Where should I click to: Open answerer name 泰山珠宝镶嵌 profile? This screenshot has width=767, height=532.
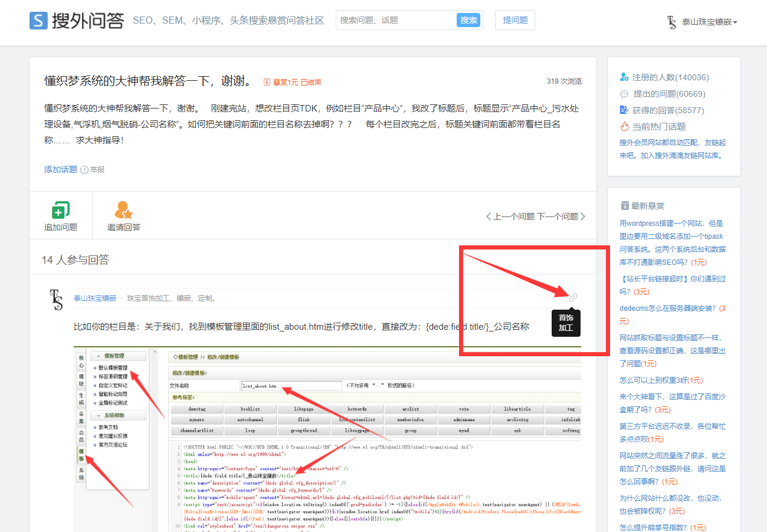(95, 298)
